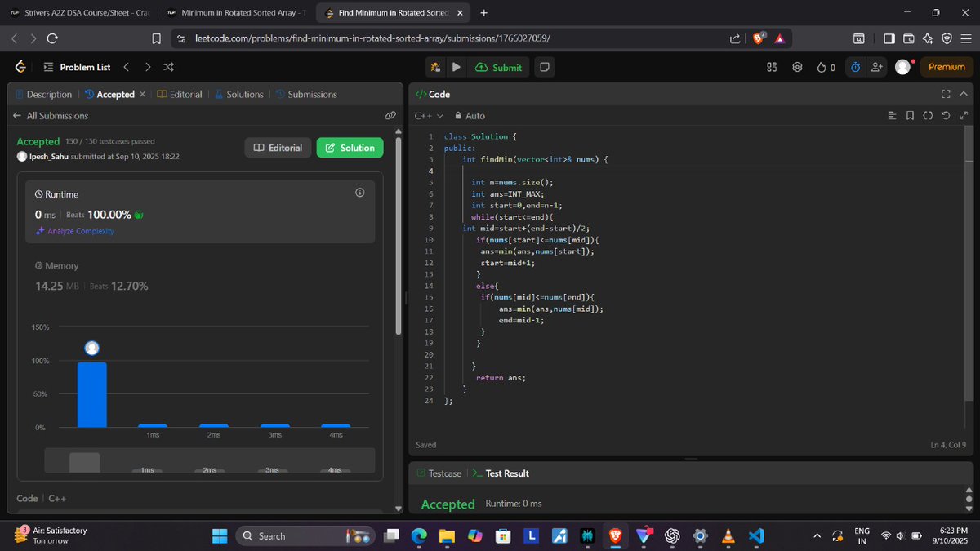The height and width of the screenshot is (551, 980).
Task: Invite a collaborator with the add-person icon
Action: coord(876,68)
